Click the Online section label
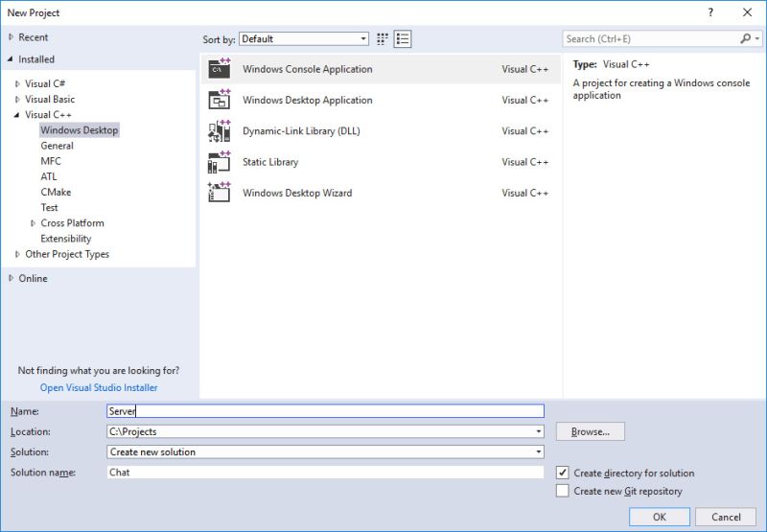The image size is (767, 532). tap(33, 278)
